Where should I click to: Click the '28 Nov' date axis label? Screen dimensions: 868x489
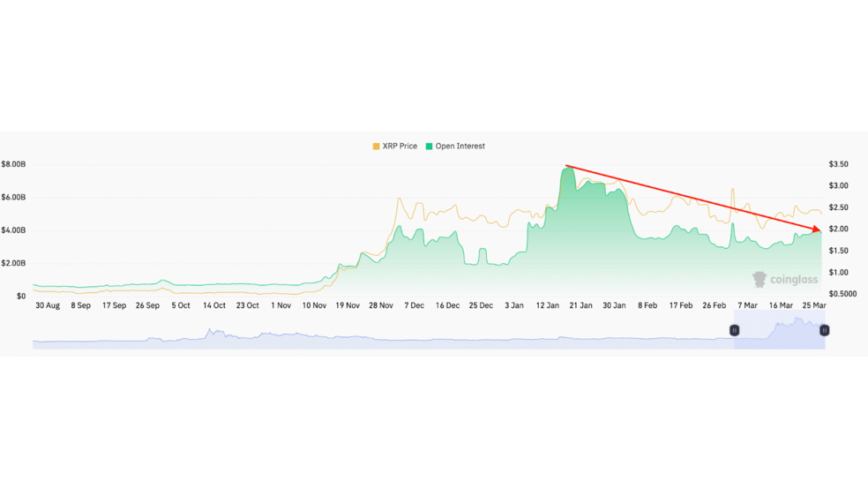tap(381, 305)
